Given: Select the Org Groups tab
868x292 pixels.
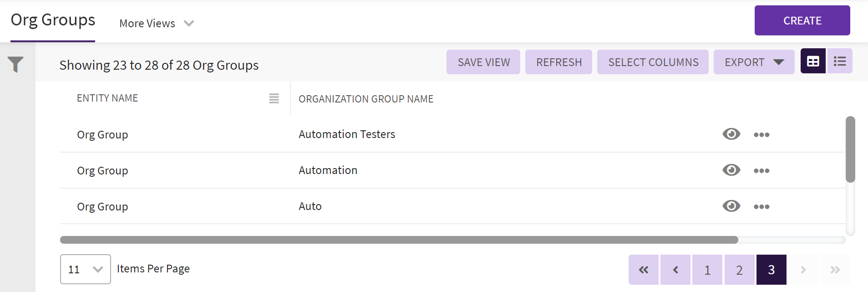Looking at the screenshot, I should pos(53,20).
